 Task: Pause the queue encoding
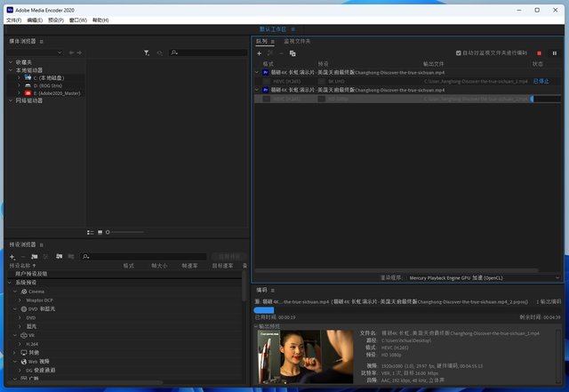(555, 53)
